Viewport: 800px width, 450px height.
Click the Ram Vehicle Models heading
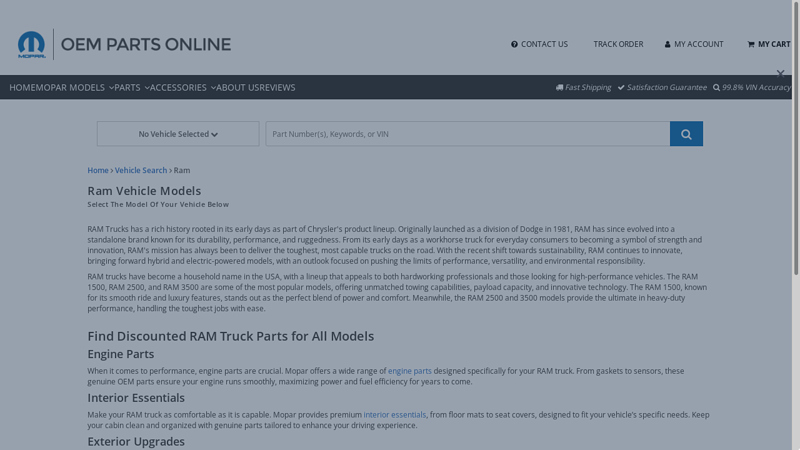click(x=144, y=191)
